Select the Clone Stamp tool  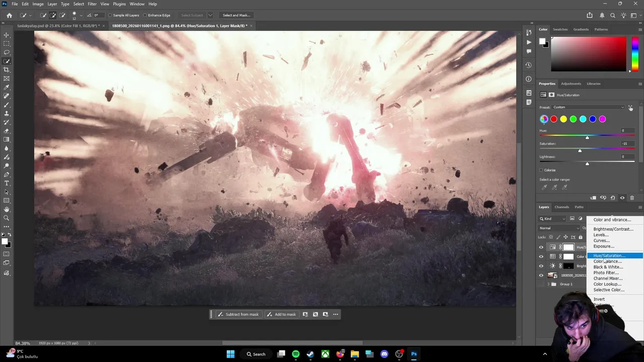tap(7, 114)
